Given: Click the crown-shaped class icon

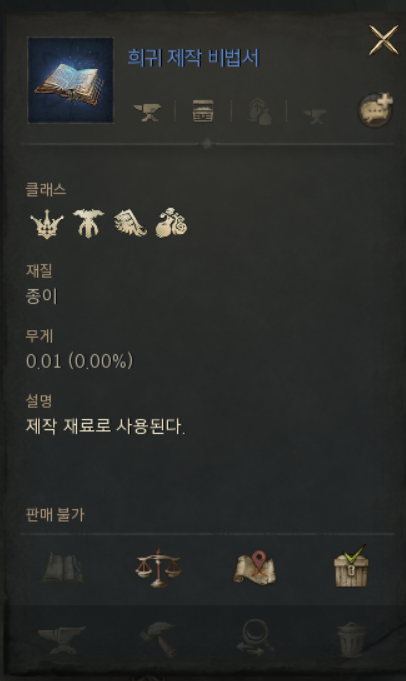Looking at the screenshot, I should point(47,224).
